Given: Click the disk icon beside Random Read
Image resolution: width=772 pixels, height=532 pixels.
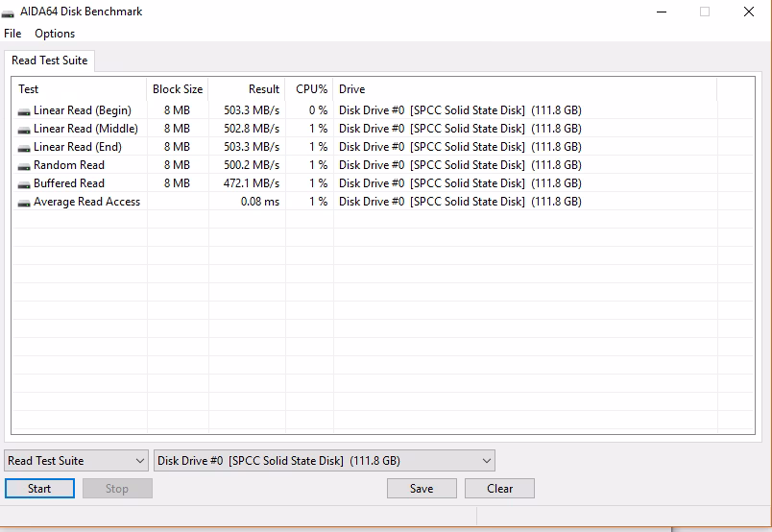Looking at the screenshot, I should 24,166.
